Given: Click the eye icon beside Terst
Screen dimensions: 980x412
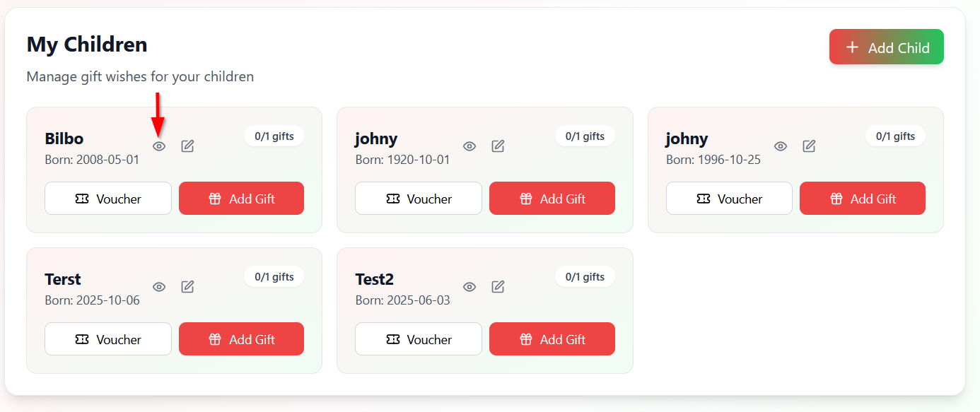Looking at the screenshot, I should [159, 287].
